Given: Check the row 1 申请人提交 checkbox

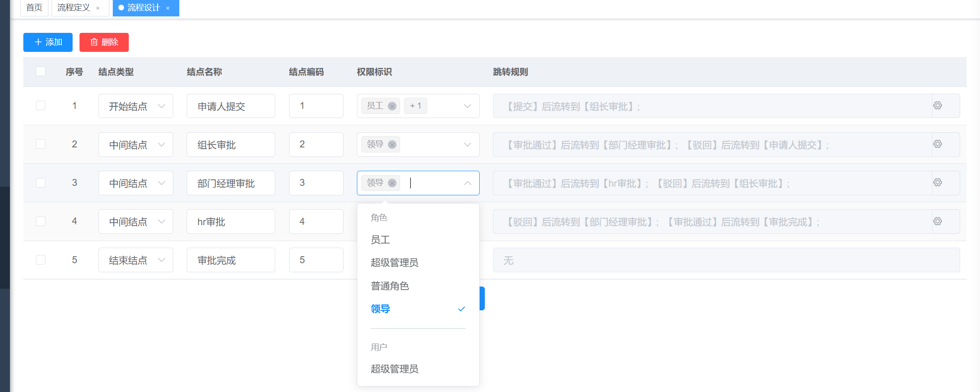Looking at the screenshot, I should click(41, 105).
